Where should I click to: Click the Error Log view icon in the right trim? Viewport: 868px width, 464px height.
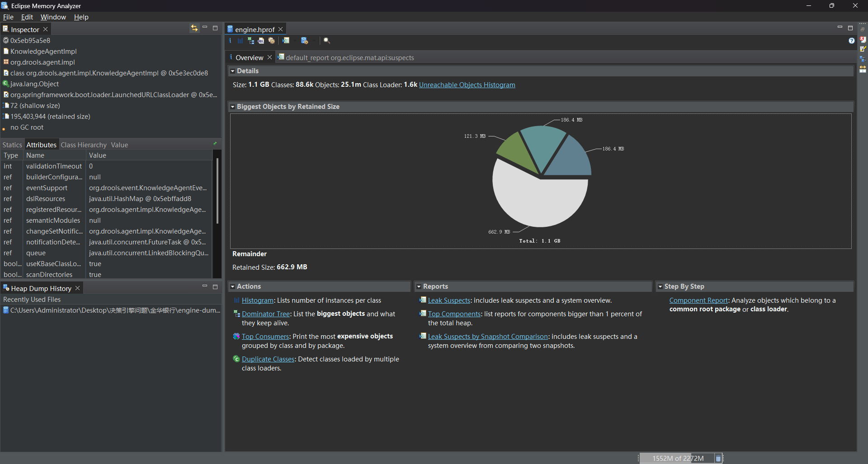pos(863,39)
